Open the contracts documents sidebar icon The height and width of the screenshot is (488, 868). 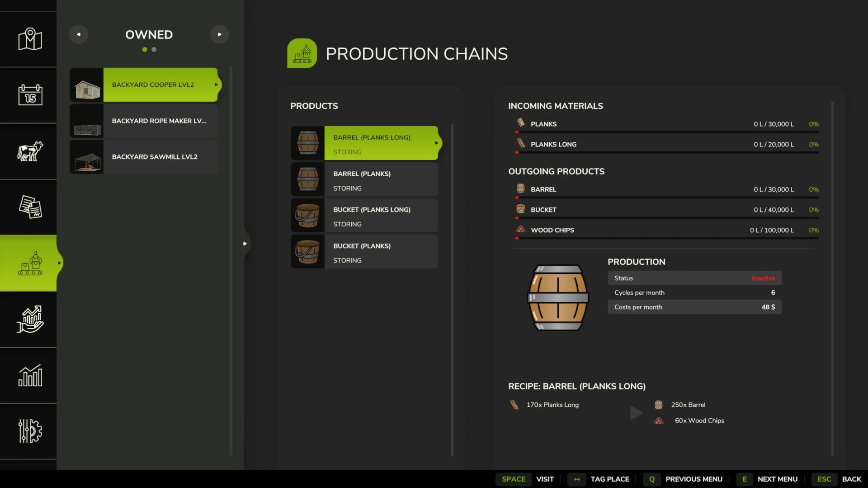click(30, 207)
